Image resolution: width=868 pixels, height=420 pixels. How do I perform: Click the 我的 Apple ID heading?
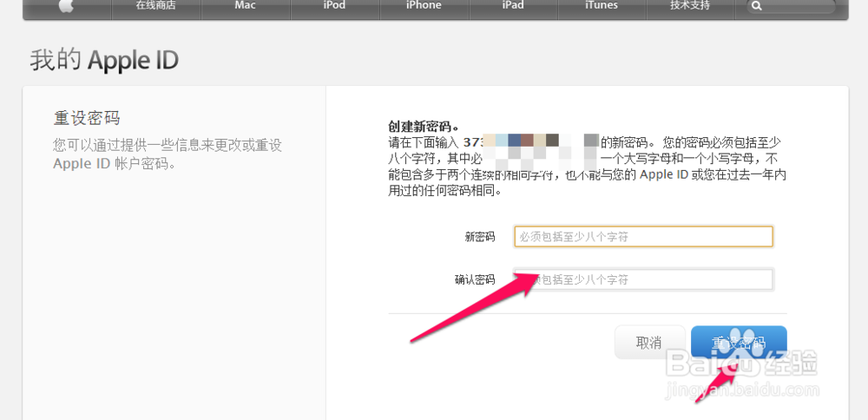104,61
